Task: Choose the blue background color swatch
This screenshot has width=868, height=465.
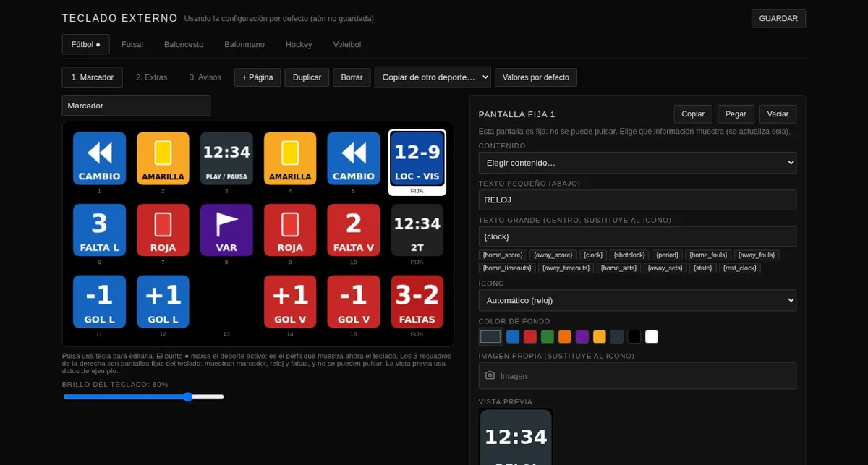Action: click(x=513, y=336)
